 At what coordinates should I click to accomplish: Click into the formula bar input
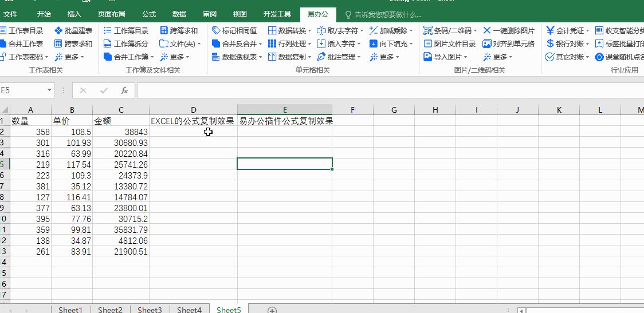[390, 90]
